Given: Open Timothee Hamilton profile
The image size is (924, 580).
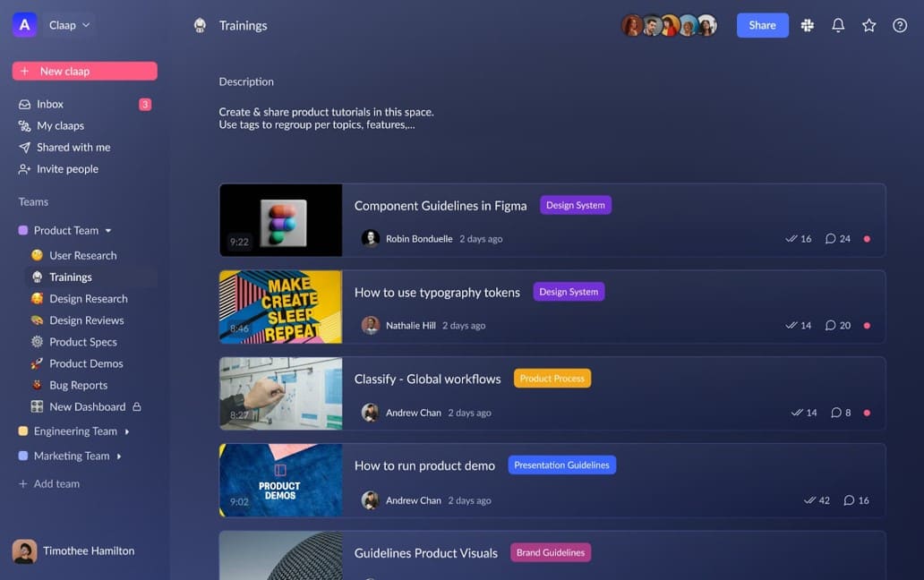Looking at the screenshot, I should pyautogui.click(x=73, y=551).
